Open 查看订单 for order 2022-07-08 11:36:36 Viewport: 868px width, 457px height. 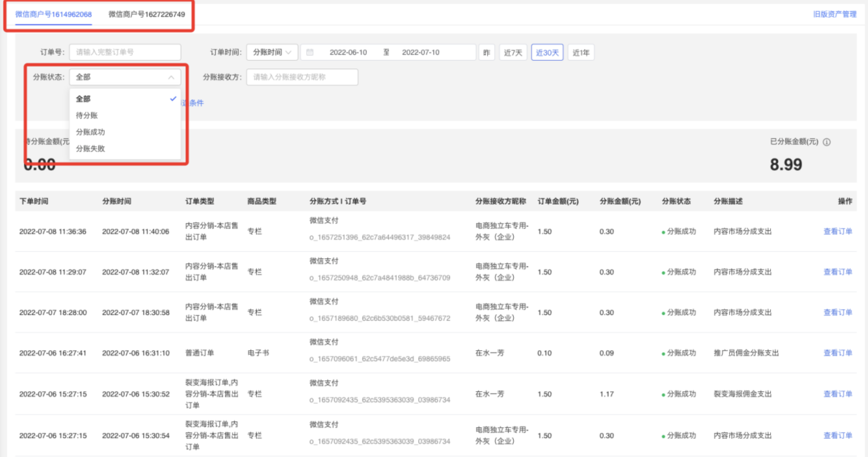coord(838,232)
